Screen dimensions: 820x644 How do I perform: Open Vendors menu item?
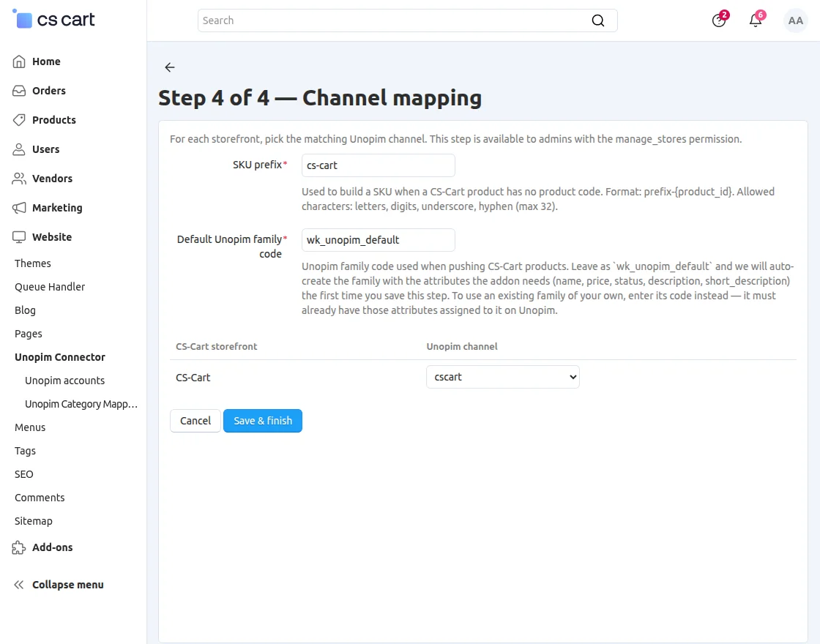(x=52, y=179)
